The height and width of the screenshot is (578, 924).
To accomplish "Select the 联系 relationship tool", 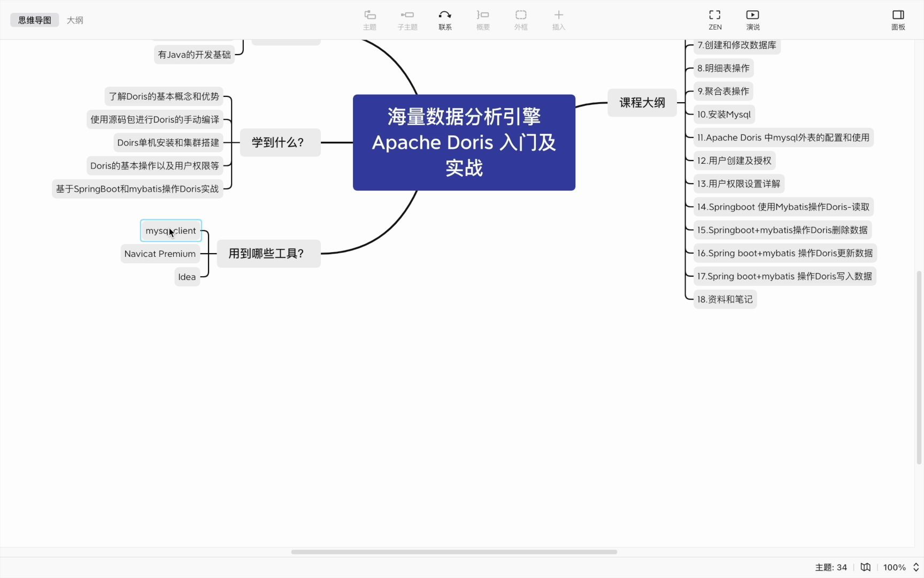I will [x=445, y=20].
